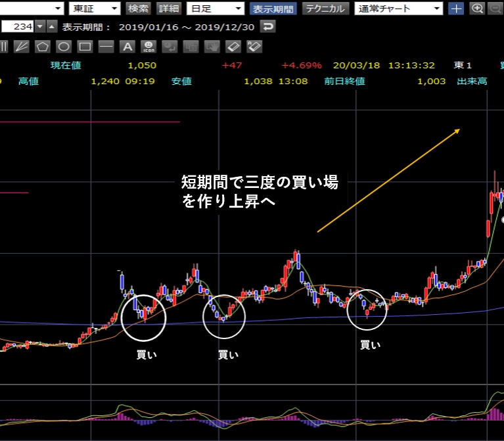The height and width of the screenshot is (441, 504).
Task: Select the fan lines drawing tool
Action: pos(22,47)
